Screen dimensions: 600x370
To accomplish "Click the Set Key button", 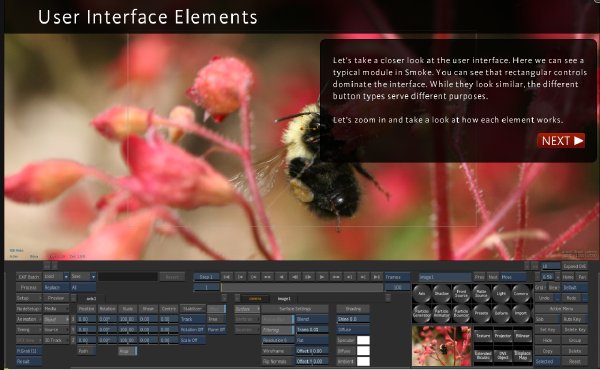I will (547, 329).
